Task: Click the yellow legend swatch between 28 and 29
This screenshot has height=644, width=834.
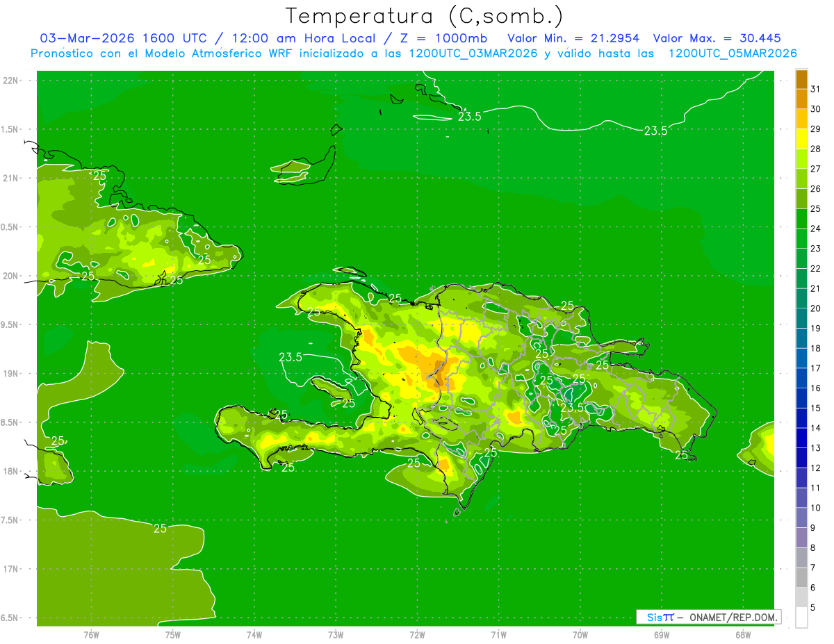Action: tap(801, 139)
